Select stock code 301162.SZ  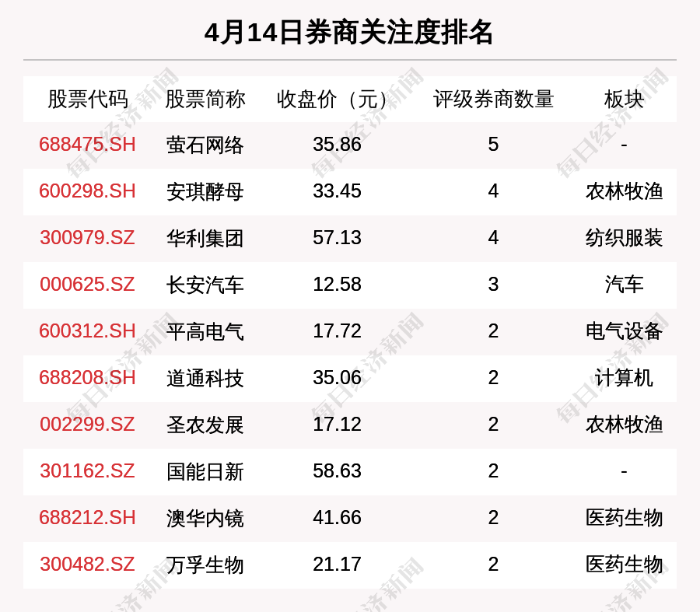click(87, 471)
